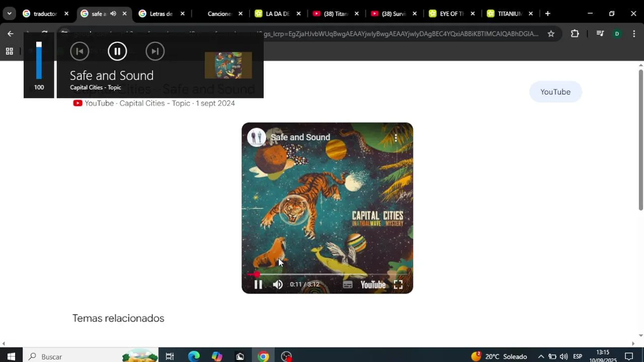Open Task View from the taskbar
644x362 pixels.
pos(170,356)
